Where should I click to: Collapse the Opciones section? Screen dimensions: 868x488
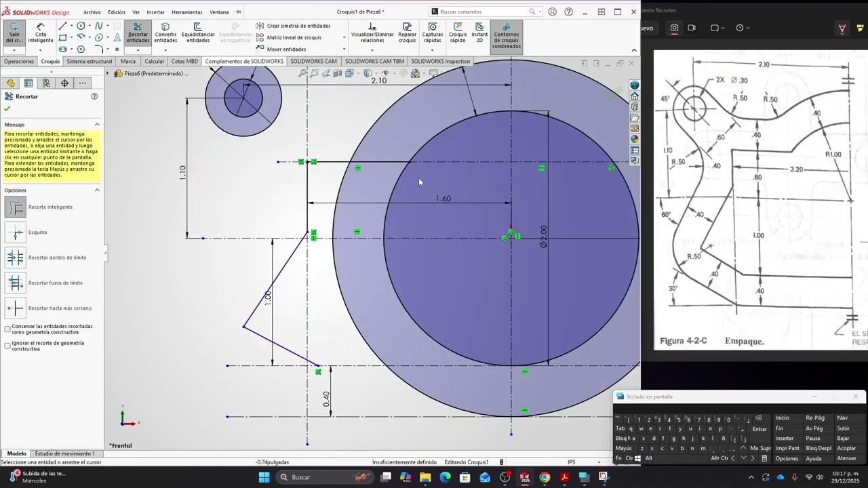97,190
